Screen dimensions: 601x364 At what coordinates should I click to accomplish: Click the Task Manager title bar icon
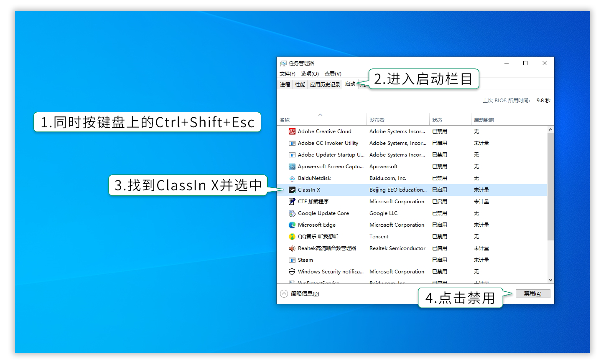[283, 63]
